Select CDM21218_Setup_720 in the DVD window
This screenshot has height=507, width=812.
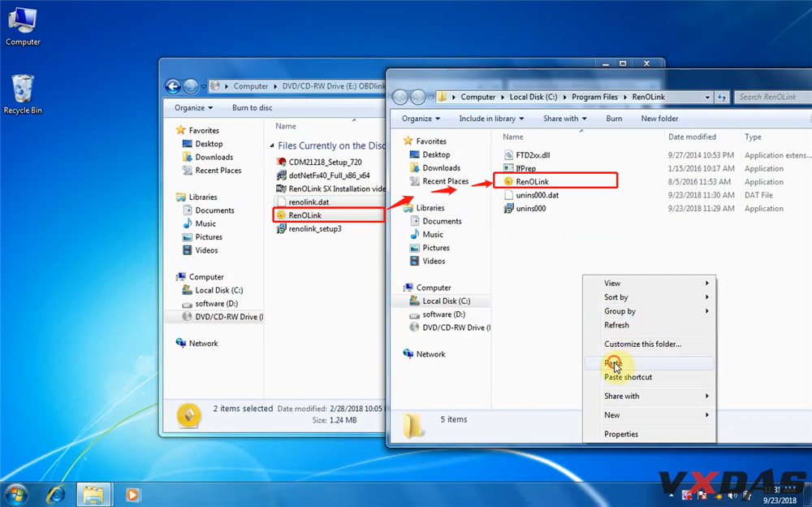(326, 162)
